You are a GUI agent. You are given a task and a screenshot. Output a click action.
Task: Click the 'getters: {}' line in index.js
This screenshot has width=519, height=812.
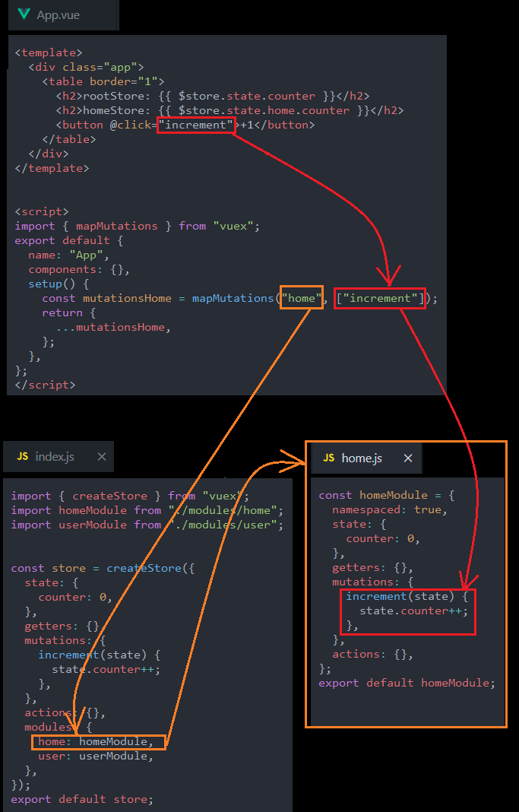tap(62, 626)
